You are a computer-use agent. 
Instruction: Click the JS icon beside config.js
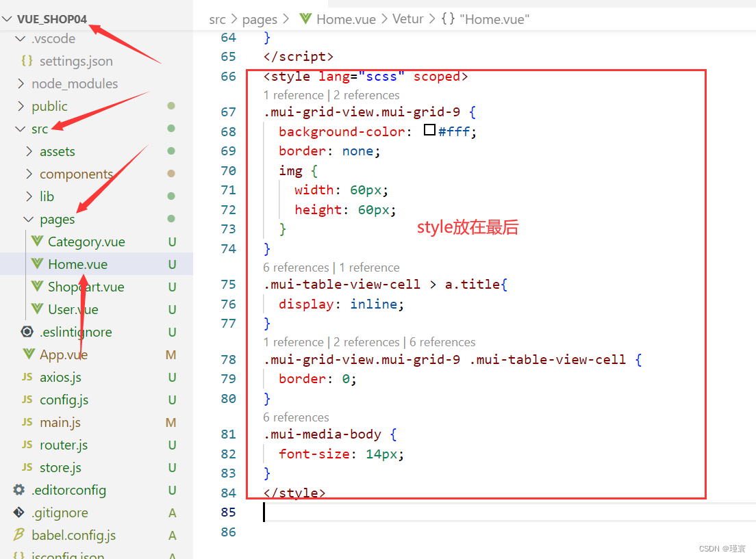[x=27, y=400]
